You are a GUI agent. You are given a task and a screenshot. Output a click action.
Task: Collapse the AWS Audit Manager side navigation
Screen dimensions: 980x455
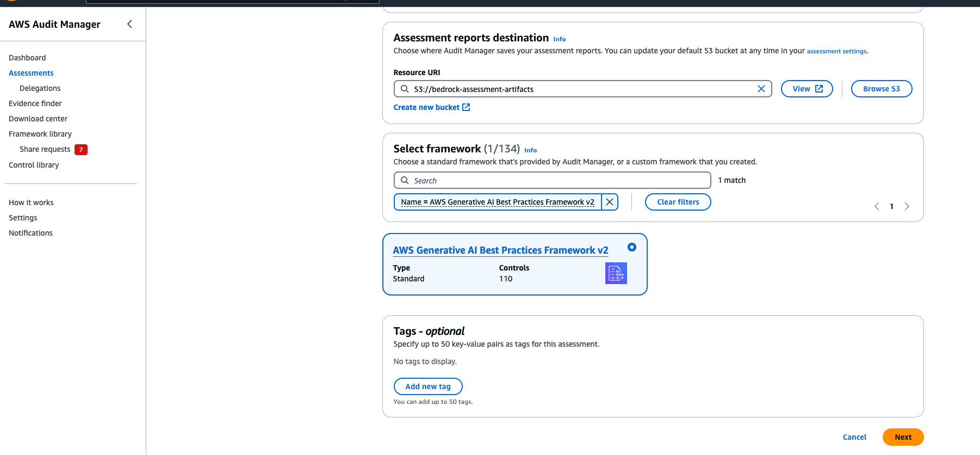pos(129,24)
